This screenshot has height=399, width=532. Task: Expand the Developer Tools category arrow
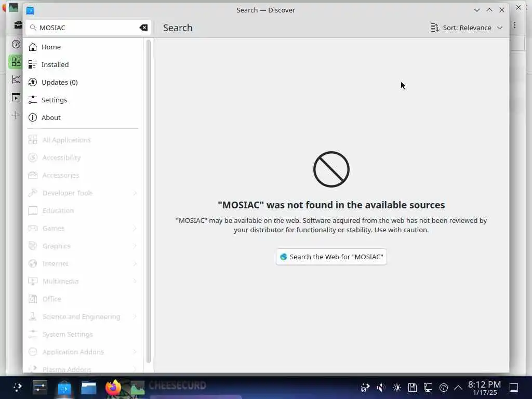point(135,193)
